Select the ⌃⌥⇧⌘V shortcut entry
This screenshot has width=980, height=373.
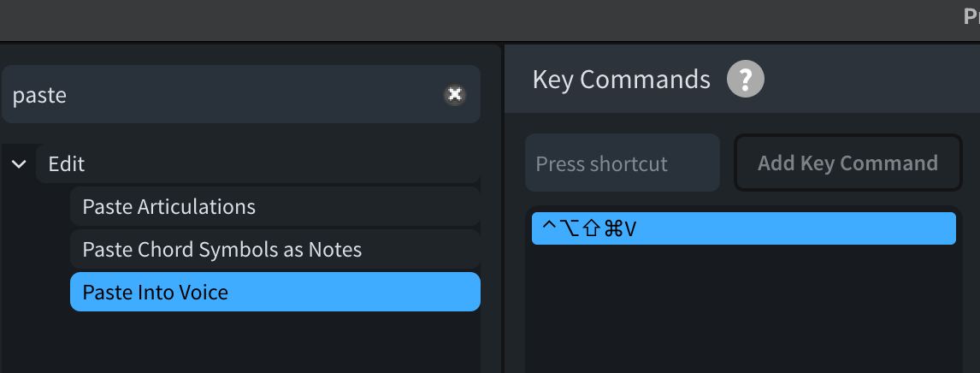tap(742, 228)
